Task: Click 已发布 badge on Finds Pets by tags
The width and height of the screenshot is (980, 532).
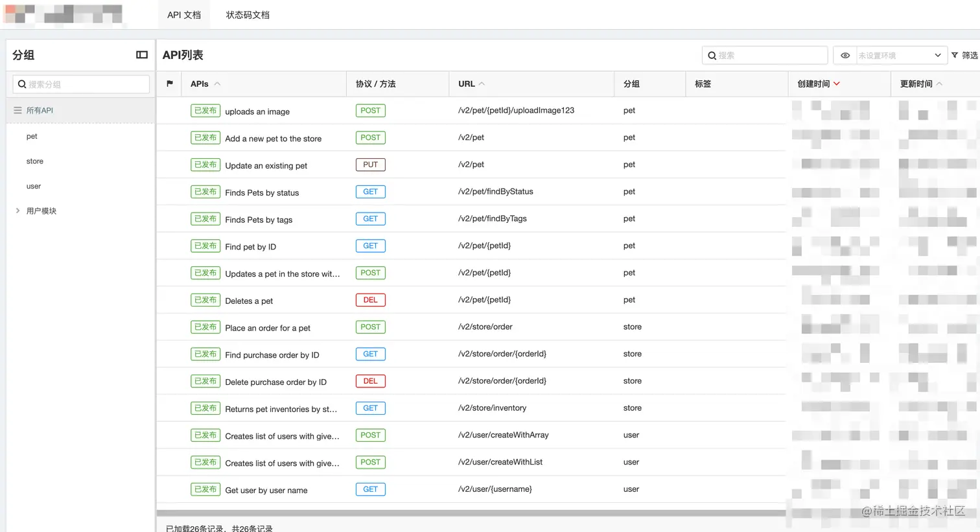Action: click(x=205, y=219)
